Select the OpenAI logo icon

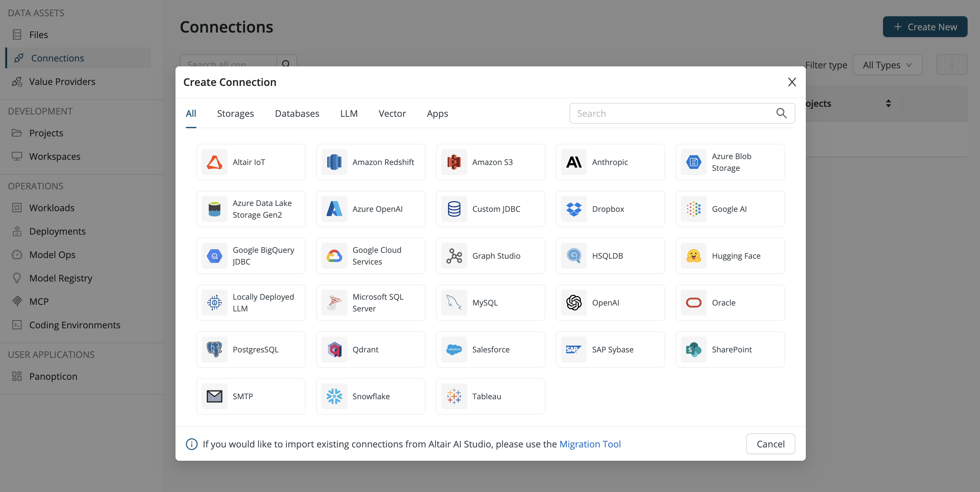[574, 302]
